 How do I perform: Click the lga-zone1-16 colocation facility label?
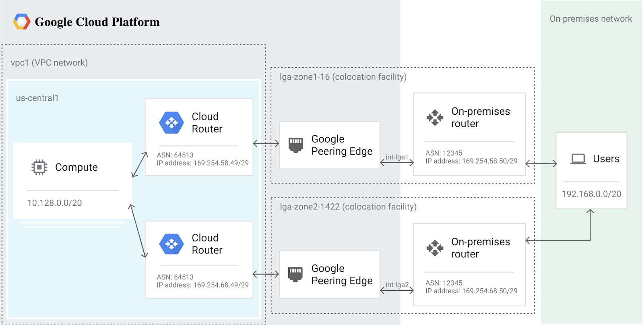pyautogui.click(x=343, y=77)
